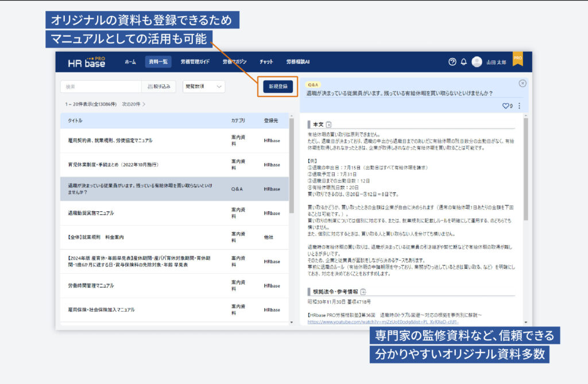Viewport: 588px width, 384px height.
Task: Click the 検索 search input field
Action: pyautogui.click(x=100, y=87)
